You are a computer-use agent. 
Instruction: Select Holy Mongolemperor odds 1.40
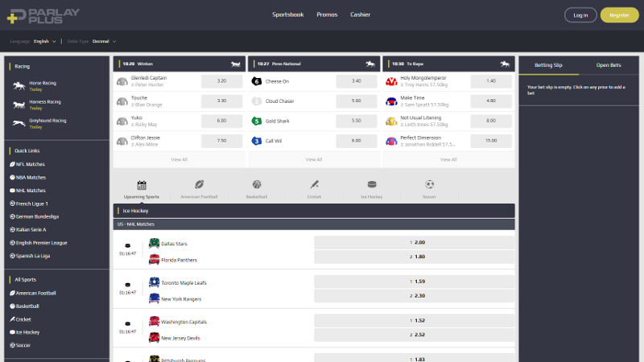click(491, 81)
